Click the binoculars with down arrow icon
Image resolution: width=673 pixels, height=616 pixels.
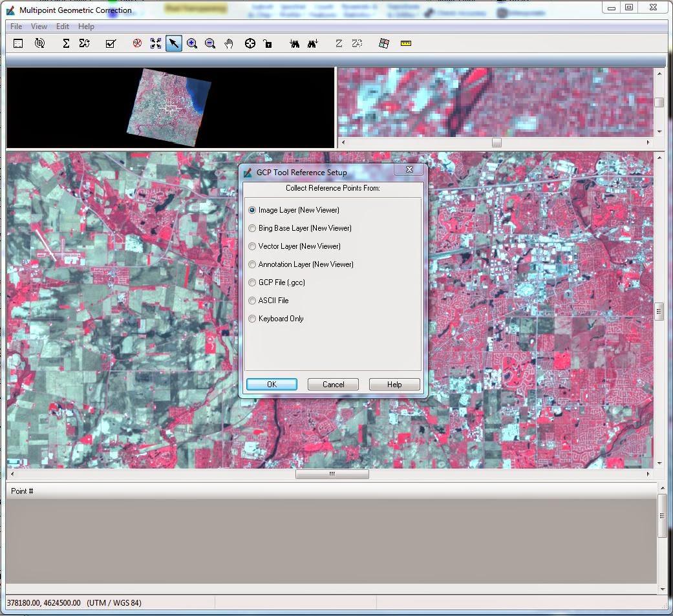[x=313, y=43]
